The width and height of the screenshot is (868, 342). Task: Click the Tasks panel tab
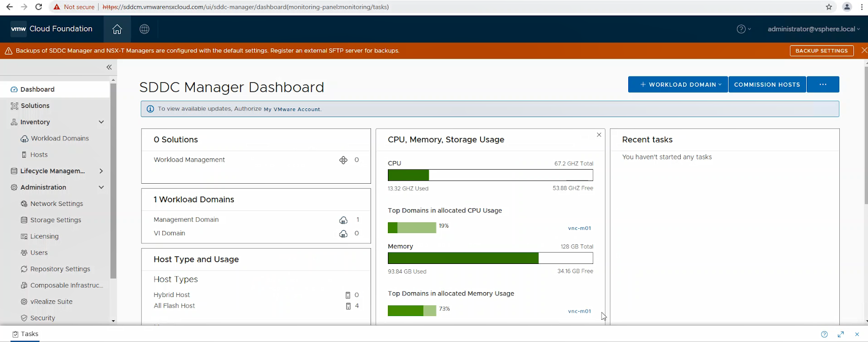click(25, 334)
